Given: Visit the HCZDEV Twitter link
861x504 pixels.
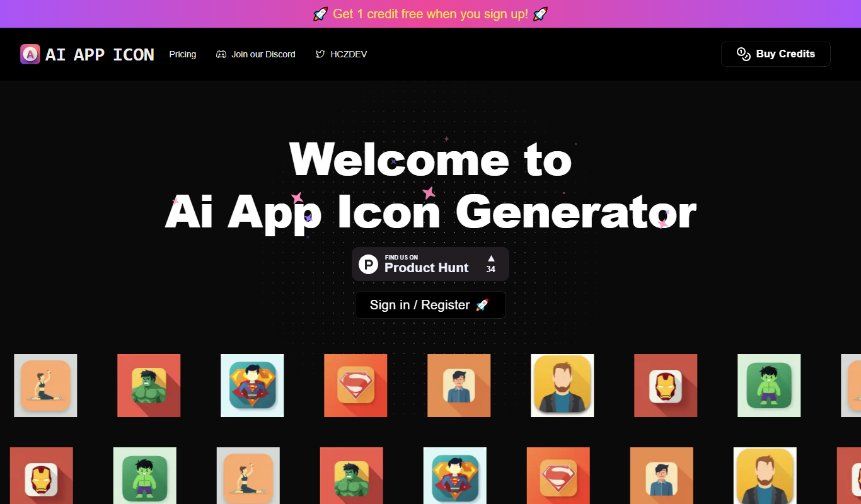Looking at the screenshot, I should coord(341,54).
